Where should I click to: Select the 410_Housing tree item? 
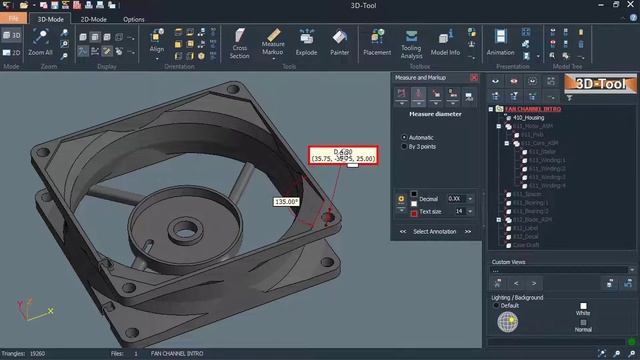tap(529, 118)
